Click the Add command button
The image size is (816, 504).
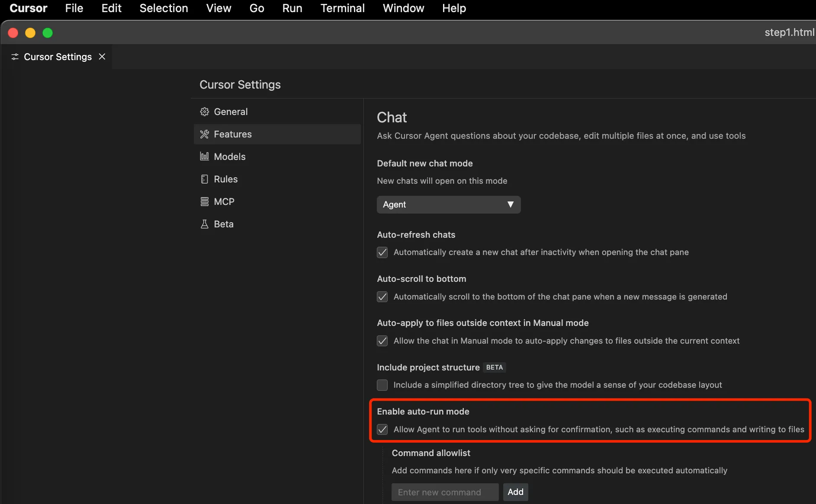pos(515,492)
